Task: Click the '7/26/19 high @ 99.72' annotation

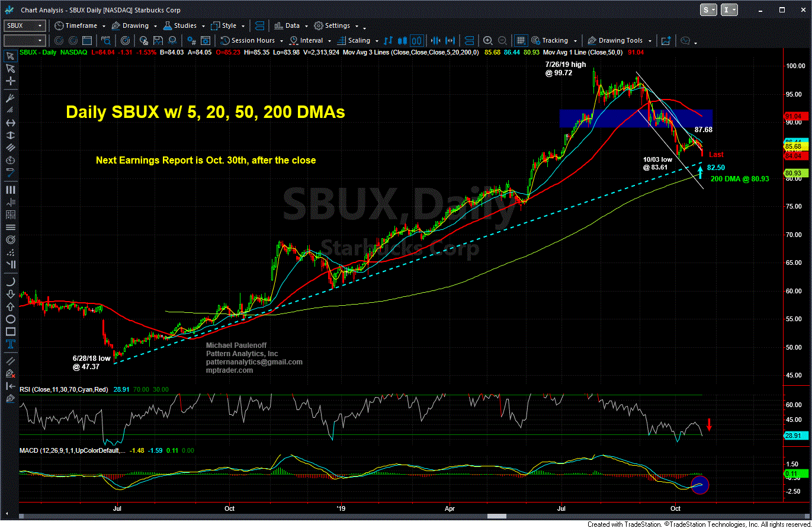Action: pyautogui.click(x=564, y=69)
